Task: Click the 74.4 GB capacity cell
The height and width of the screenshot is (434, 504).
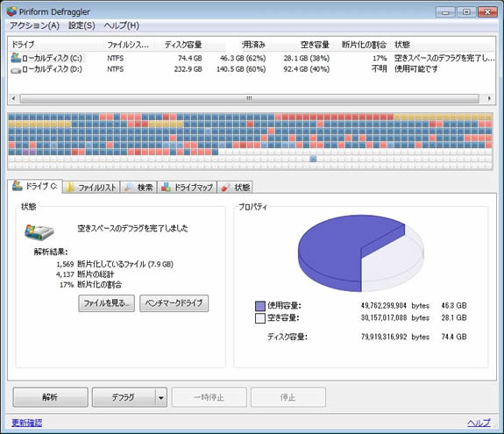Action: pyautogui.click(x=190, y=58)
